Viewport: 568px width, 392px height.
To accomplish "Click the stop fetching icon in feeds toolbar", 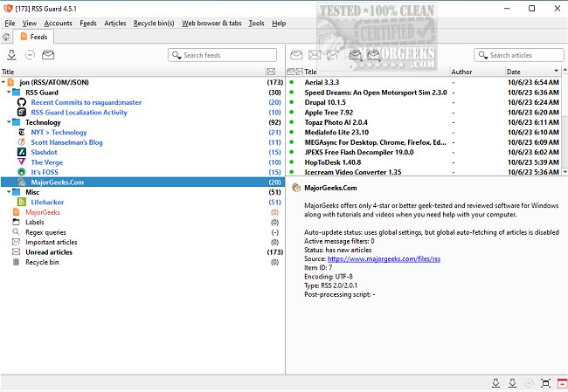I will (30, 55).
